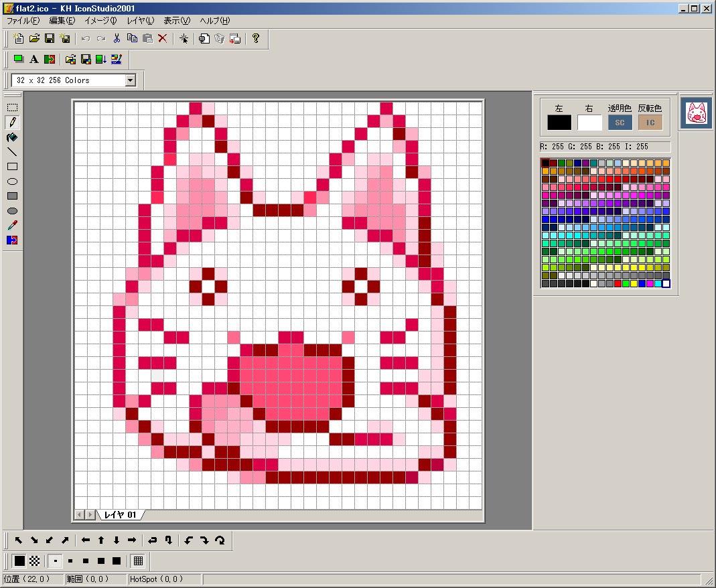
Task: Select the Pencil drawing tool
Action: [x=12, y=123]
